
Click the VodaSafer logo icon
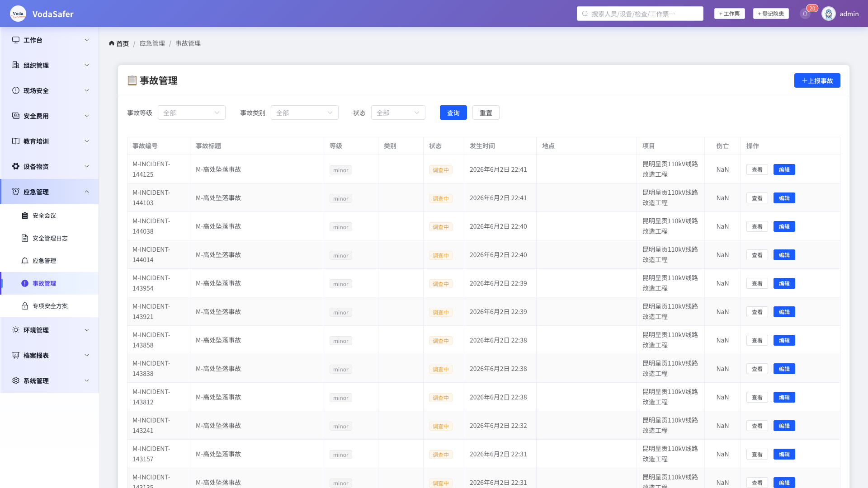coord(18,14)
